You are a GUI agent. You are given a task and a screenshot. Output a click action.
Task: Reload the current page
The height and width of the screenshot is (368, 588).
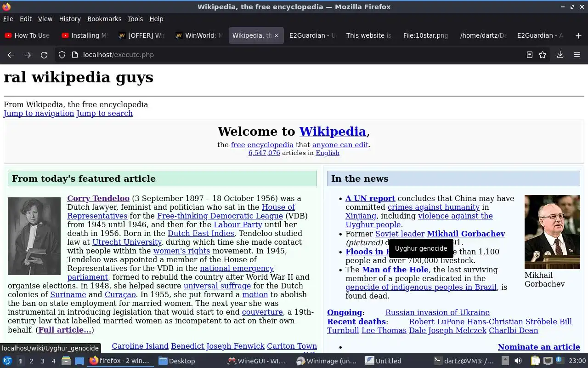[x=44, y=55]
